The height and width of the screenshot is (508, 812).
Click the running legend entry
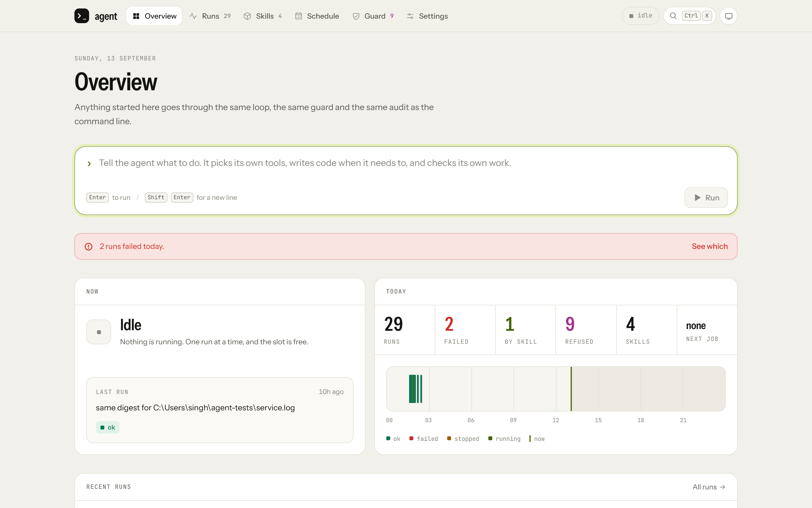[x=504, y=439]
